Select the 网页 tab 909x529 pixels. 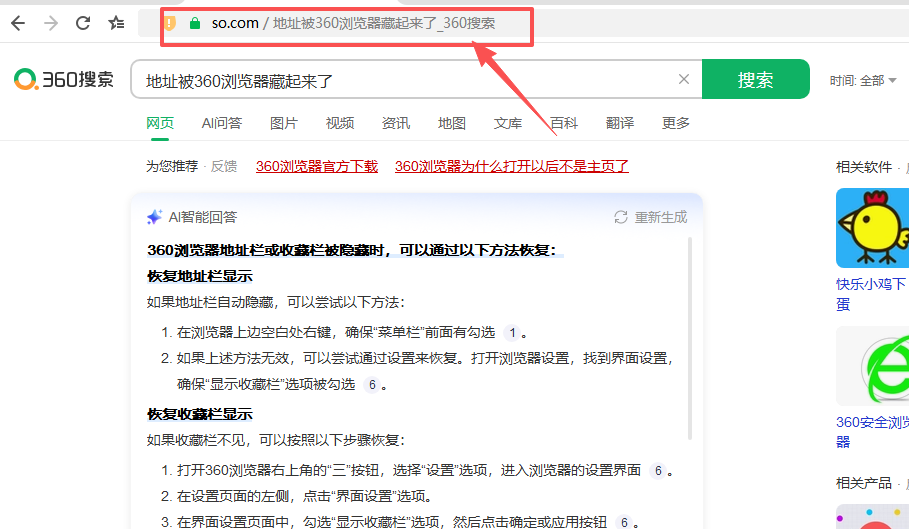point(160,123)
